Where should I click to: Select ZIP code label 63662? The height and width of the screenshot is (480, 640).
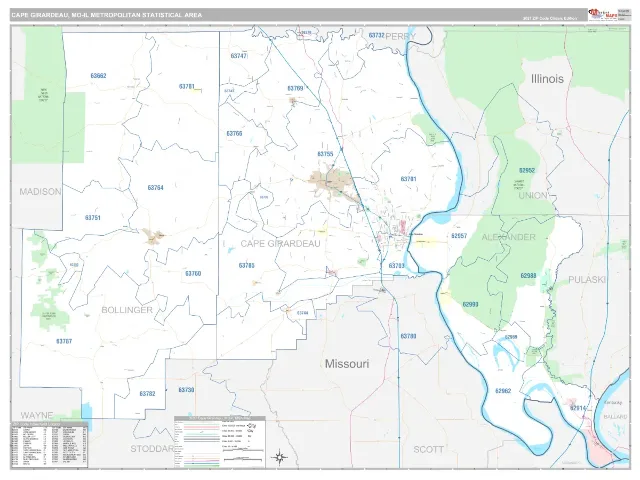pyautogui.click(x=98, y=76)
